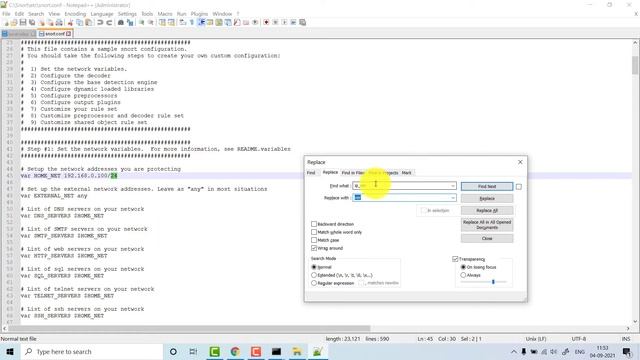Switch to the Find in Files tab
The height and width of the screenshot is (360, 640).
(x=353, y=173)
